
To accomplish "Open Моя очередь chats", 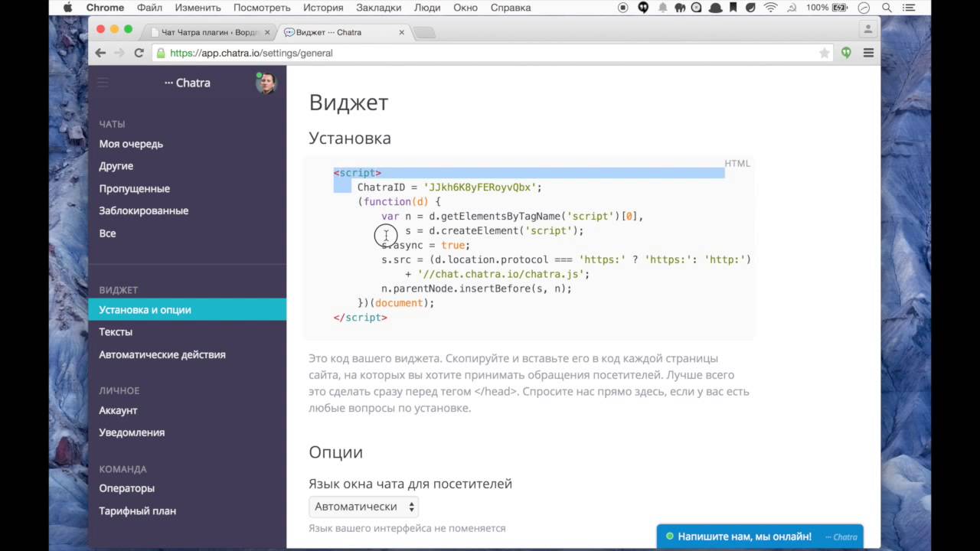I will click(x=131, y=144).
